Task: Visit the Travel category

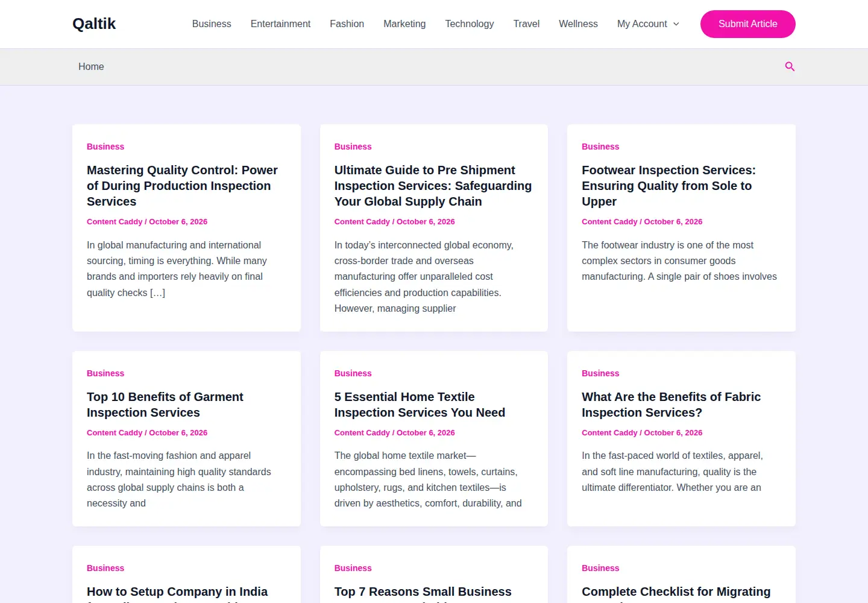Action: pos(526,24)
